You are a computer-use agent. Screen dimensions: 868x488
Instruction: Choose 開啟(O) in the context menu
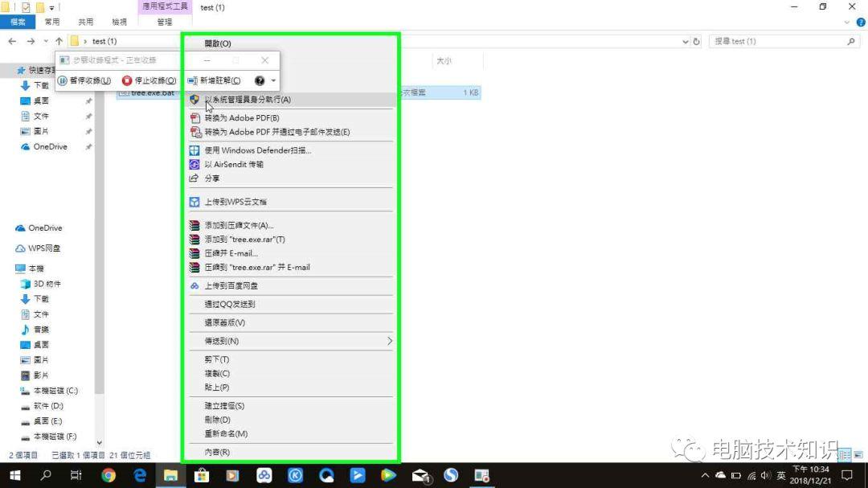[x=291, y=43]
